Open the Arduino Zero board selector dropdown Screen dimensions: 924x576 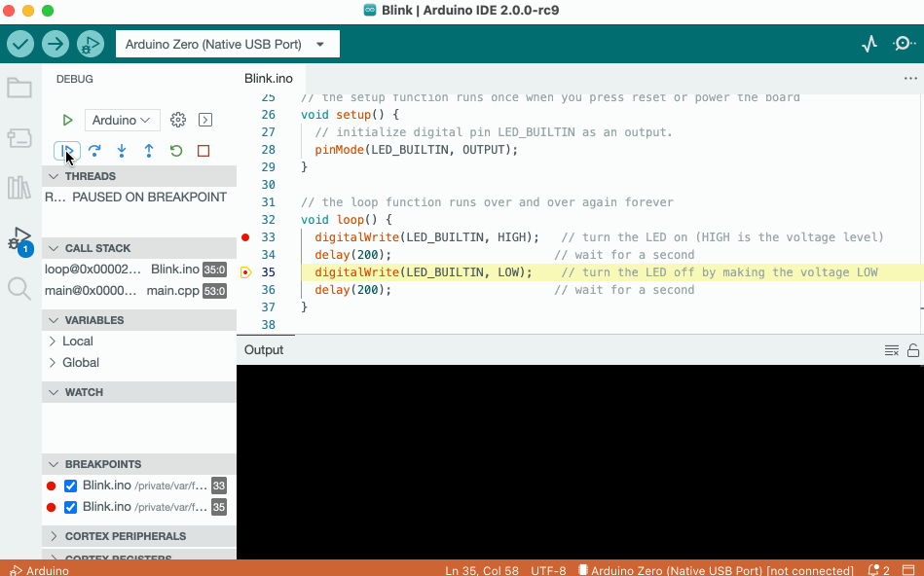coord(226,43)
